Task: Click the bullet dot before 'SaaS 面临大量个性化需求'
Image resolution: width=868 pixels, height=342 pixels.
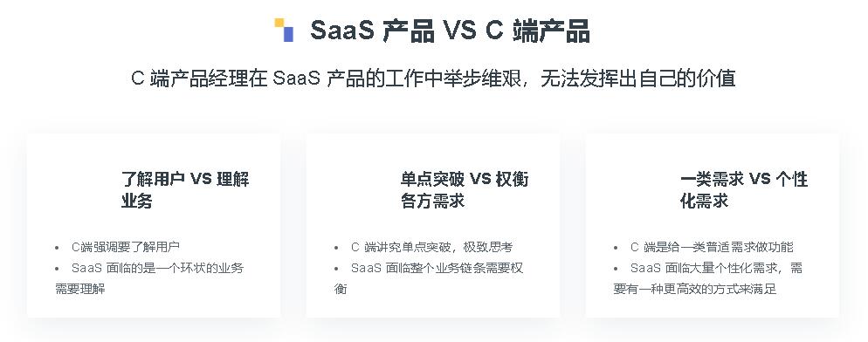Action: (x=617, y=269)
